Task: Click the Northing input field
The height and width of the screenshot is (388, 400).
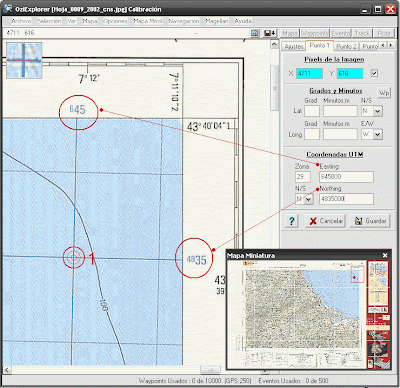Action: (346, 199)
